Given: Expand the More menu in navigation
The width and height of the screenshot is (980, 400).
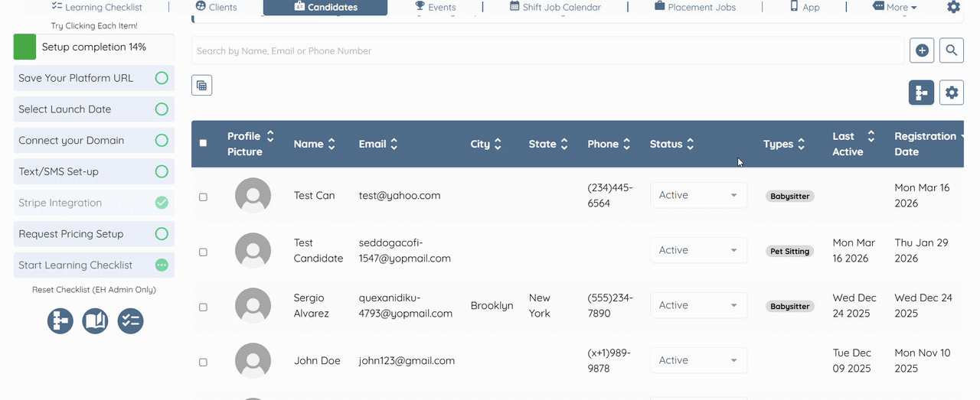Looking at the screenshot, I should pos(894,7).
